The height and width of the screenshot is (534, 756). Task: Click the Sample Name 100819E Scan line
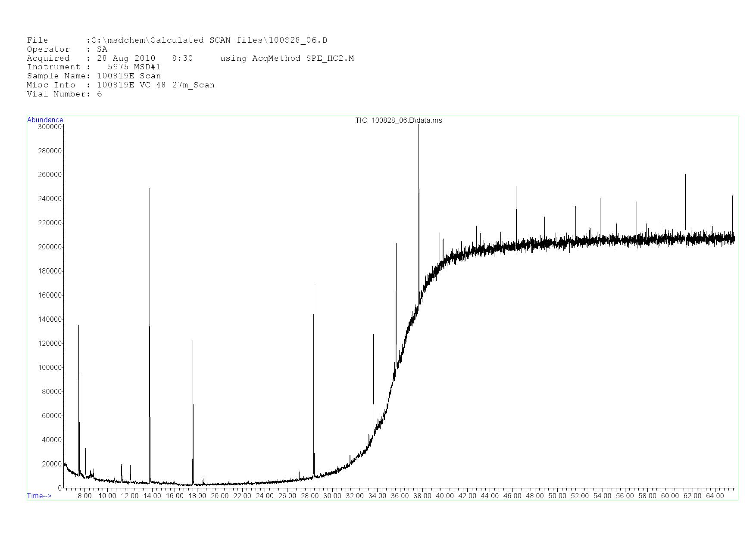pyautogui.click(x=94, y=76)
